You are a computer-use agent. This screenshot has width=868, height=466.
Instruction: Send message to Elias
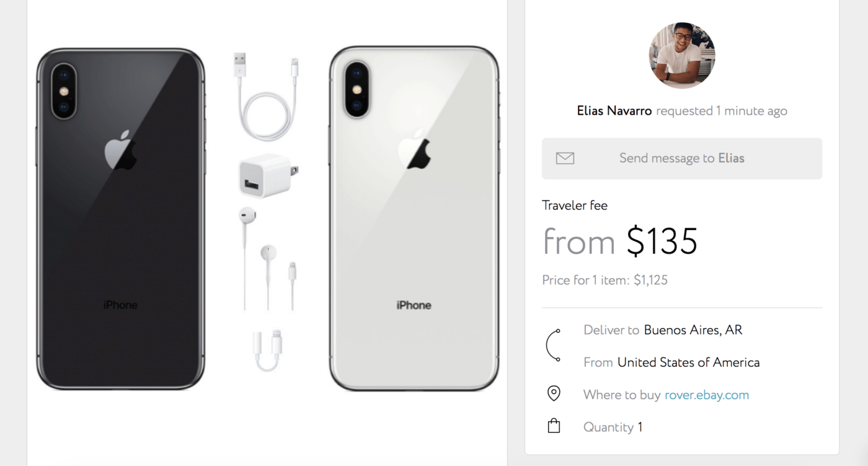coord(682,158)
